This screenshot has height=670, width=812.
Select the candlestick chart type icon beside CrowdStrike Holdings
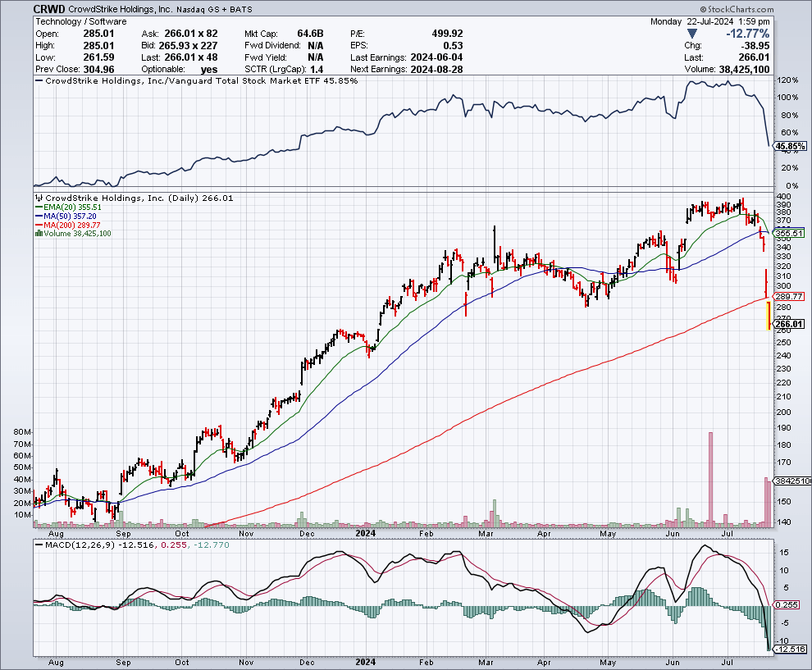(x=39, y=198)
